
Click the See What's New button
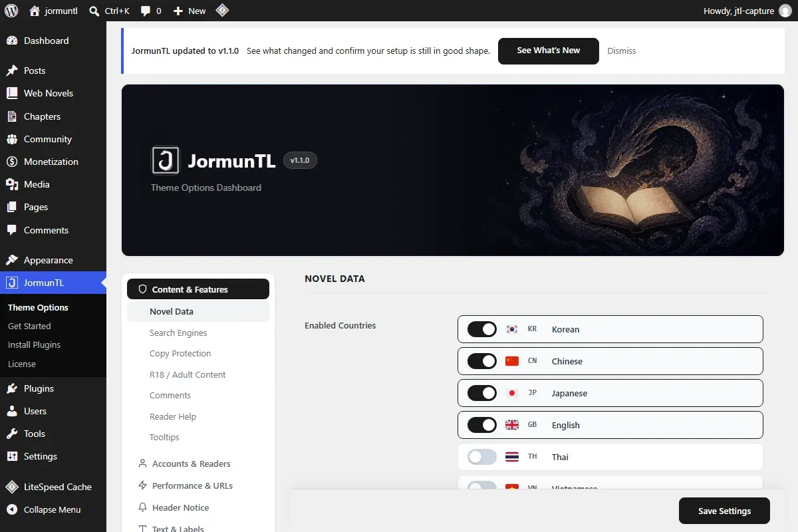tap(549, 51)
